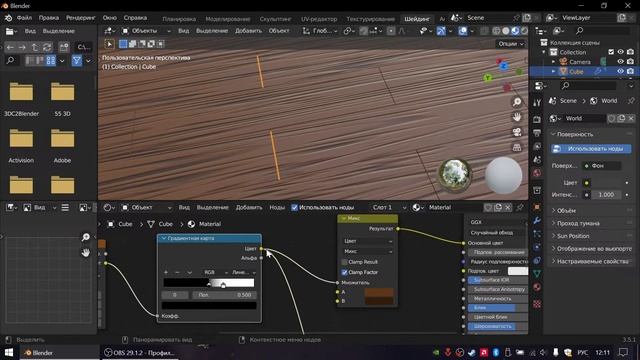This screenshot has width=640, height=360.
Task: Open the Output properties tab icon
Action: pyautogui.click(x=537, y=133)
